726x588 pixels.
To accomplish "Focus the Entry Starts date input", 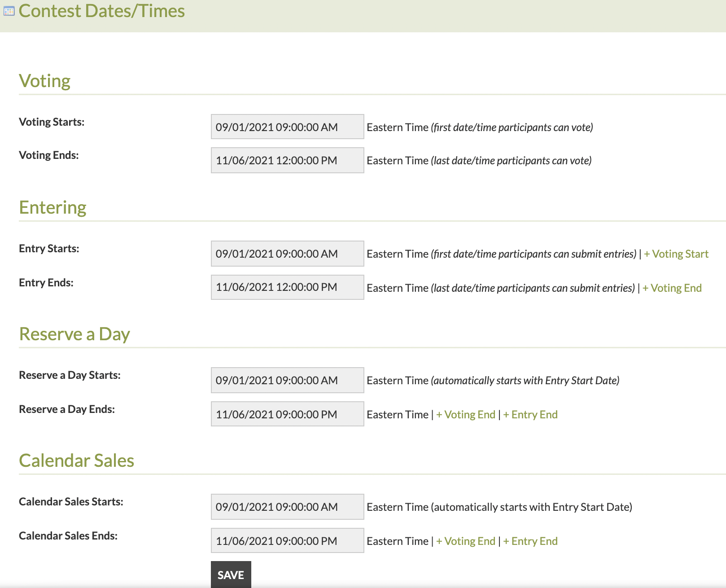I will pos(287,254).
